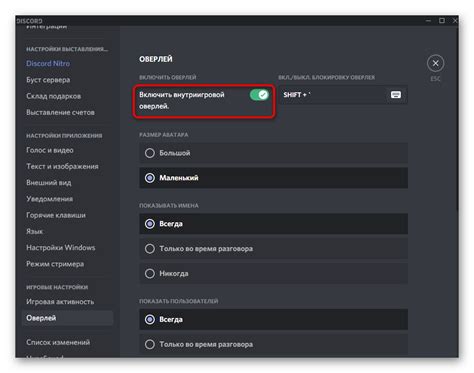Open Склад подарков section
The height and width of the screenshot is (373, 474).
[53, 96]
